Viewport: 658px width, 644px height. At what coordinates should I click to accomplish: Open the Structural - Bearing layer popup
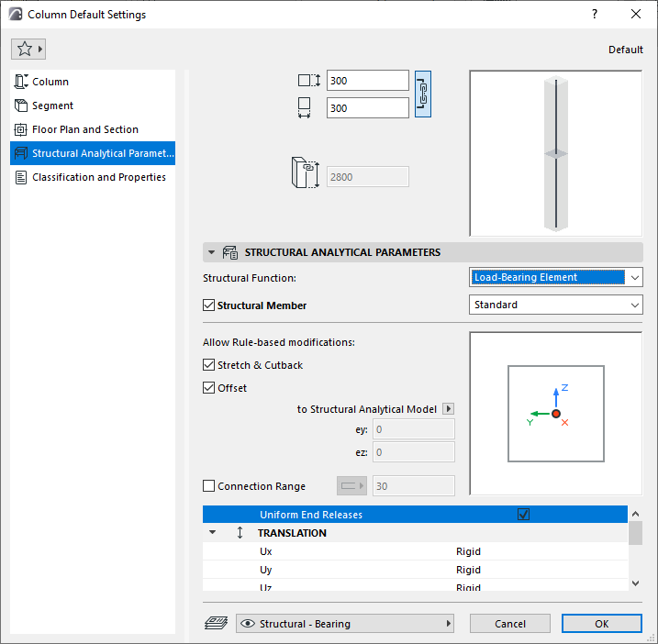tap(345, 624)
